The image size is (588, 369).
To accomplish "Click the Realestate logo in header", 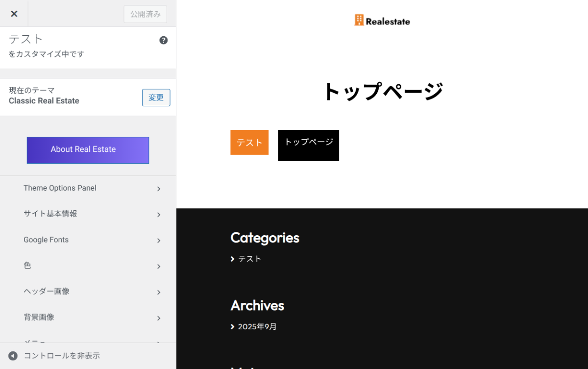I will (382, 21).
